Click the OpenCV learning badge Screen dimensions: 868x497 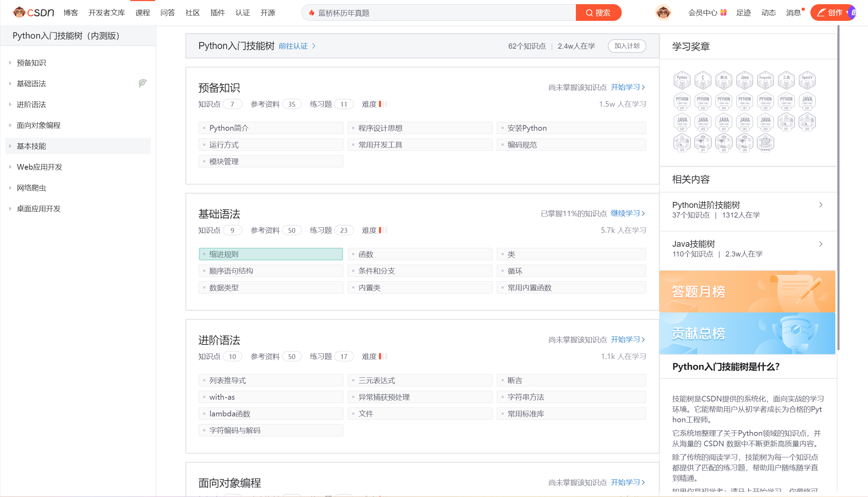[807, 80]
